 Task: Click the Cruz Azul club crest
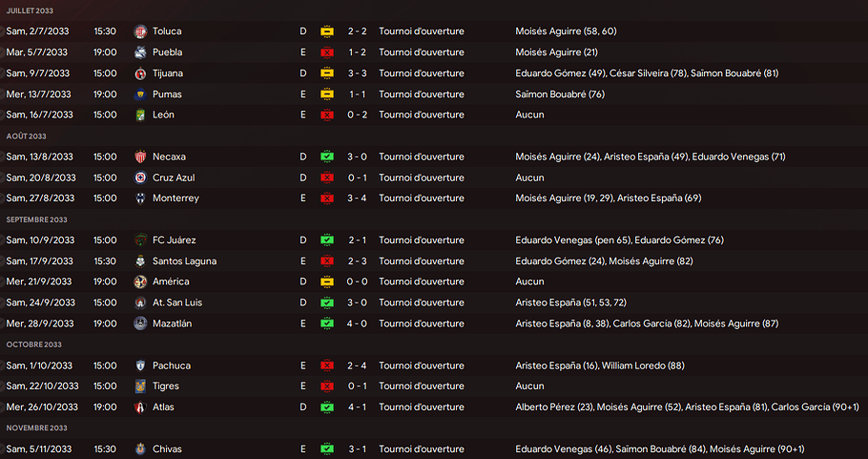[x=140, y=177]
